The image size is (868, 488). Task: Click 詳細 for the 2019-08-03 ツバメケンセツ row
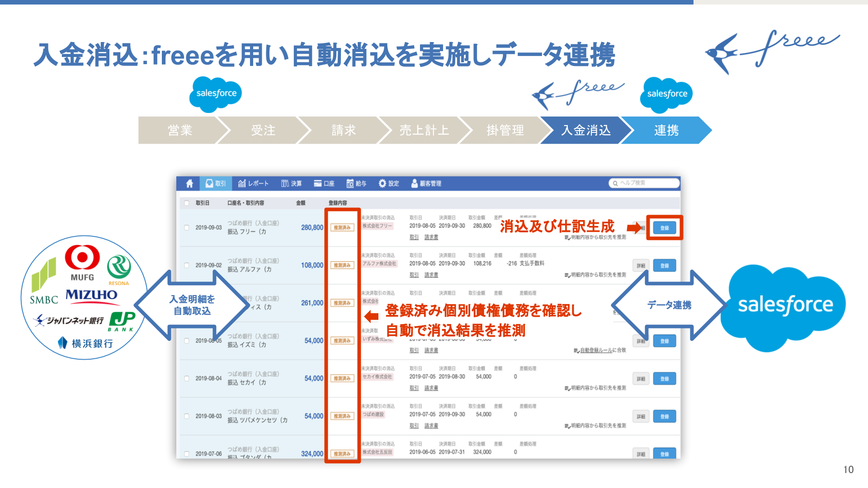(x=641, y=416)
